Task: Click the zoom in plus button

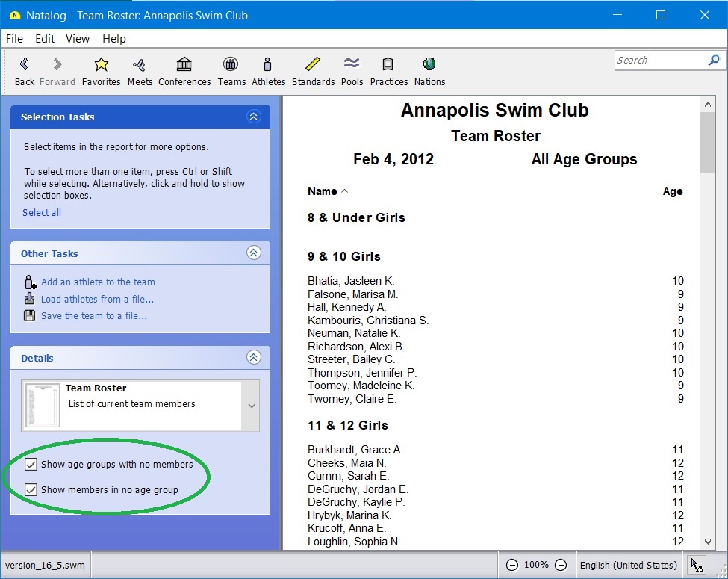Action: [561, 565]
